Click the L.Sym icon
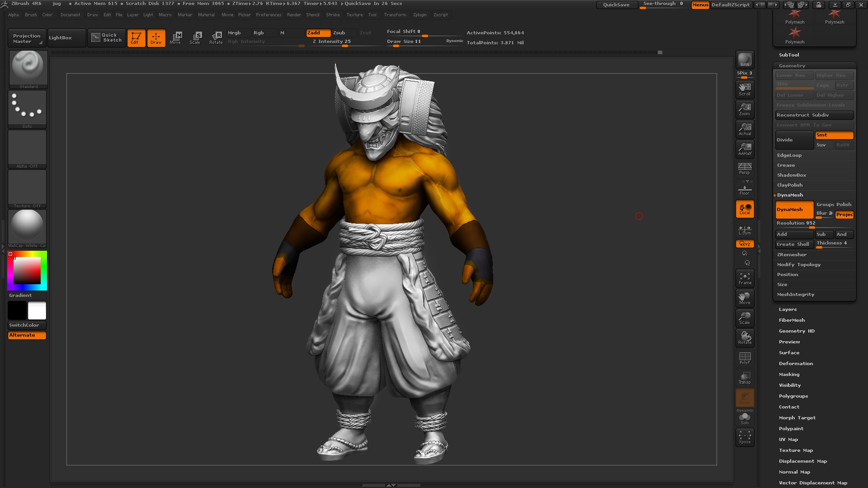The height and width of the screenshot is (488, 868). pyautogui.click(x=745, y=230)
